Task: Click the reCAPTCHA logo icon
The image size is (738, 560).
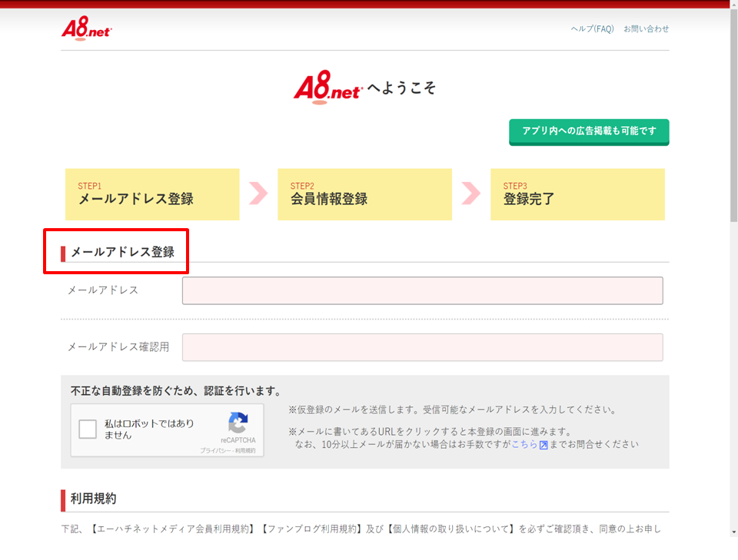Action: pos(238,422)
